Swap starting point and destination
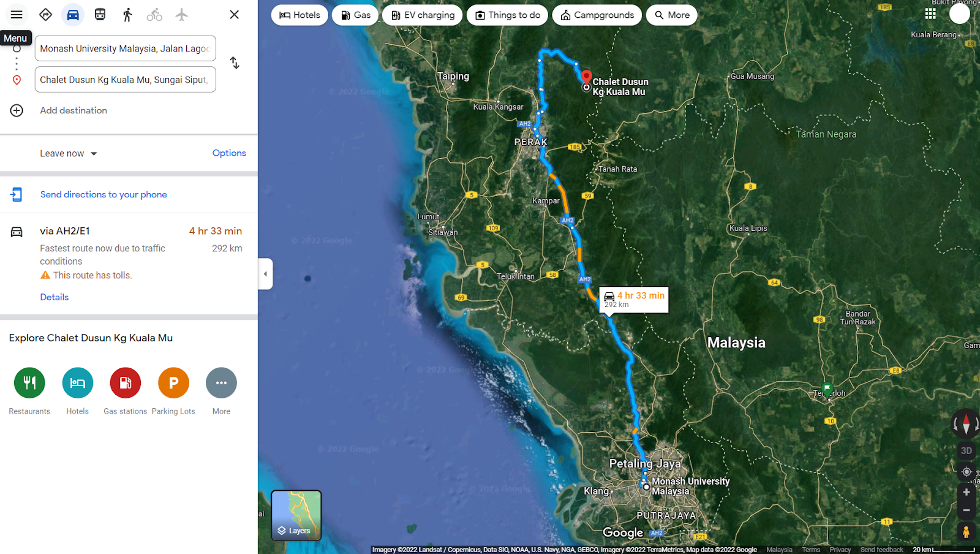Image resolution: width=980 pixels, height=554 pixels. pos(235,63)
